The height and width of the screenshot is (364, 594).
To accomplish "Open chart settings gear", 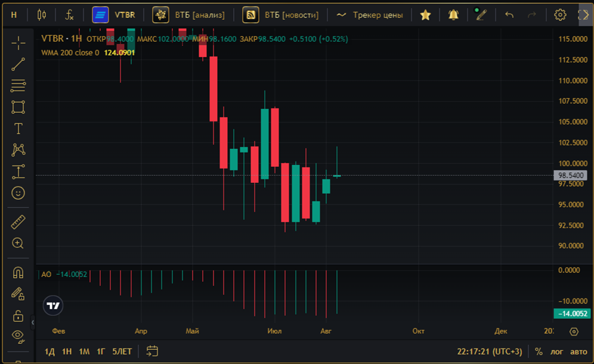I will click(x=560, y=15).
